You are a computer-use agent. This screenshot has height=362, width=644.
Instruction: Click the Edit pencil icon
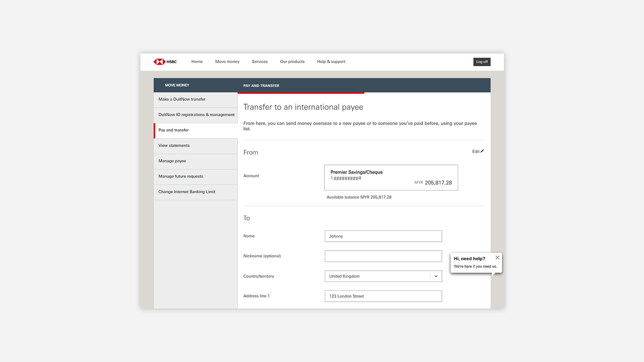[482, 151]
